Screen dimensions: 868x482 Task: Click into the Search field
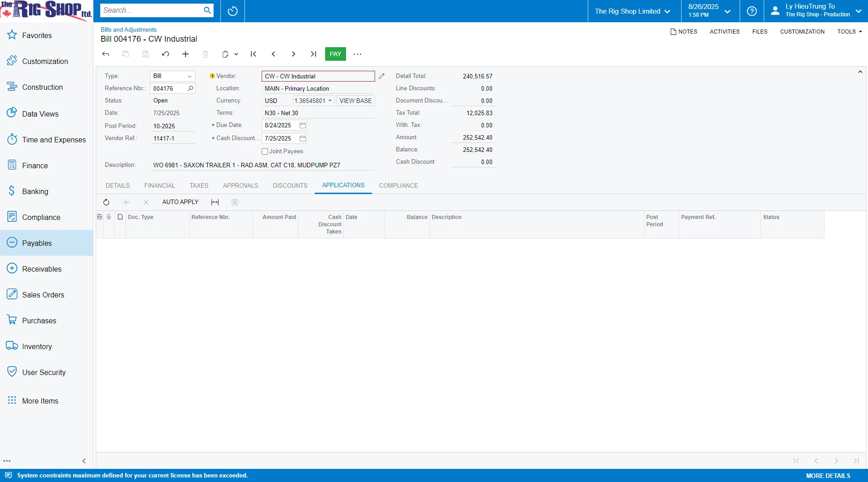point(151,10)
